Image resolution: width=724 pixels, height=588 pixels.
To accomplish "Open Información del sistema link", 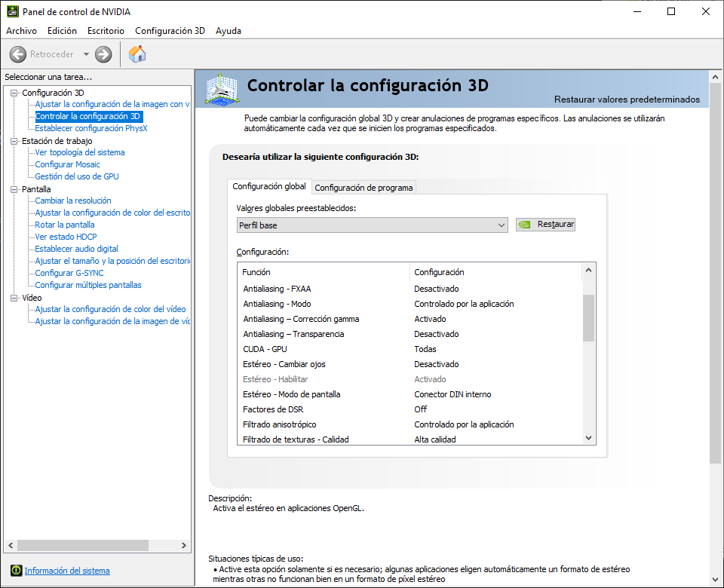I will pos(67,571).
